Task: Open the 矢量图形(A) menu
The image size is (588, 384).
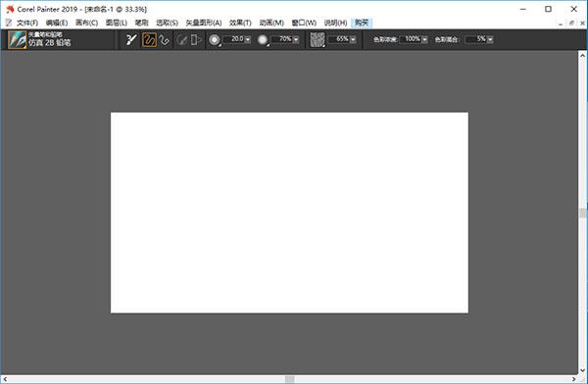Action: coord(204,23)
